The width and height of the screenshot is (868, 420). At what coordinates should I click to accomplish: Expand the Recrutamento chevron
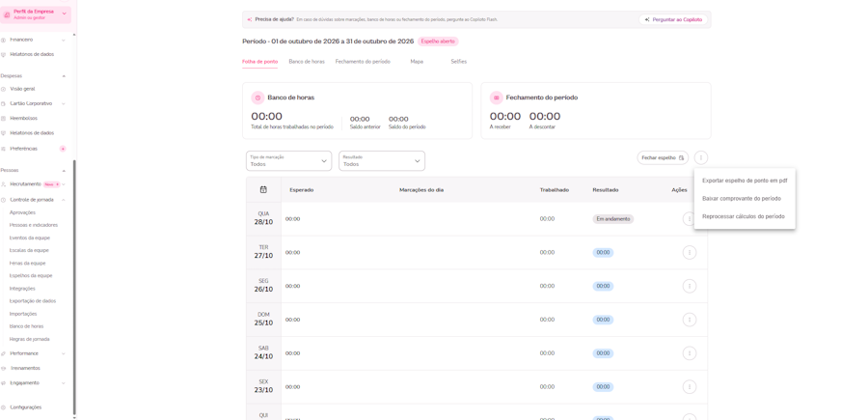pos(64,184)
